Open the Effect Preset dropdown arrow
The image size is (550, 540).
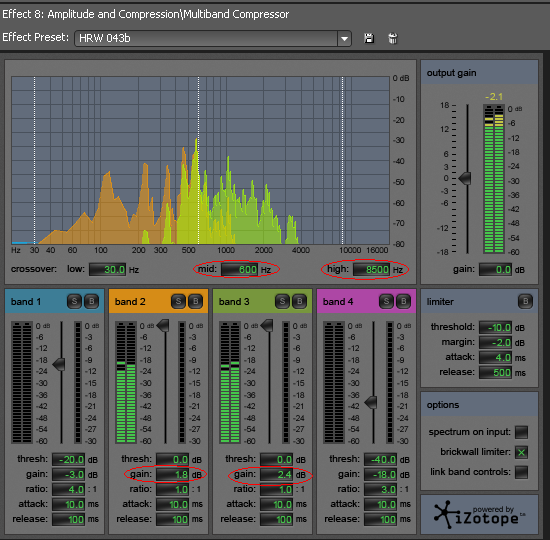point(344,38)
